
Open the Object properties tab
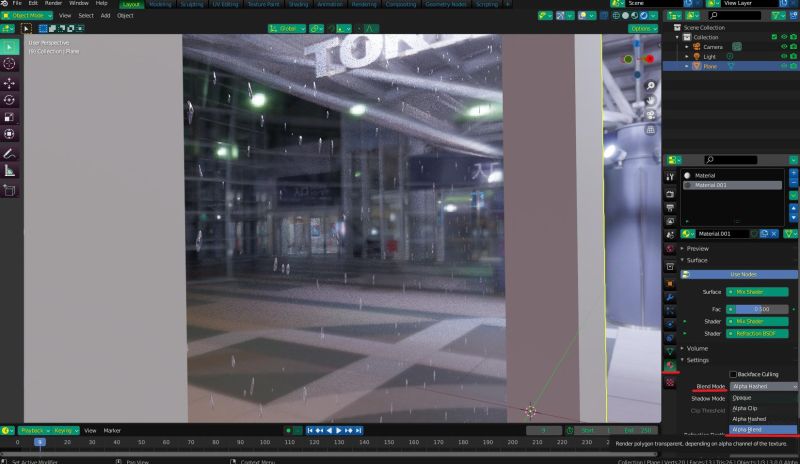(670, 284)
